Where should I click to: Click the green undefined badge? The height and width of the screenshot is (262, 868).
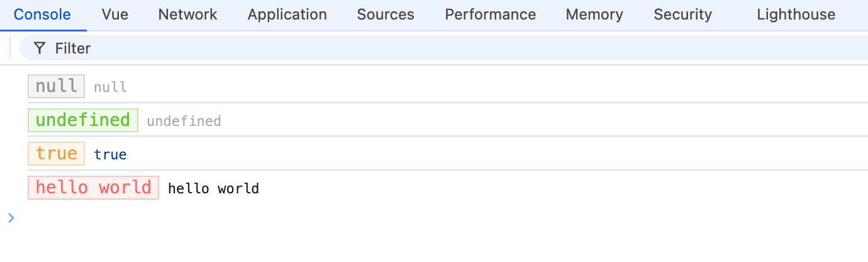[x=83, y=120]
